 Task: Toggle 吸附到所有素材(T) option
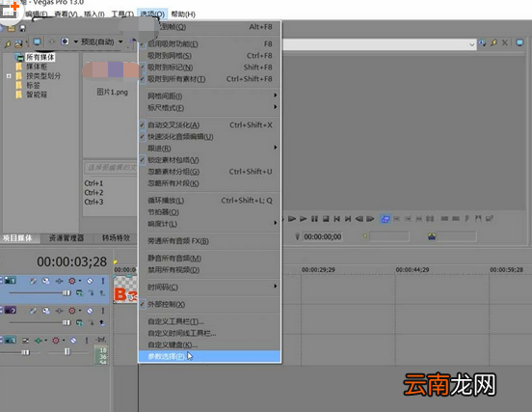pos(209,79)
